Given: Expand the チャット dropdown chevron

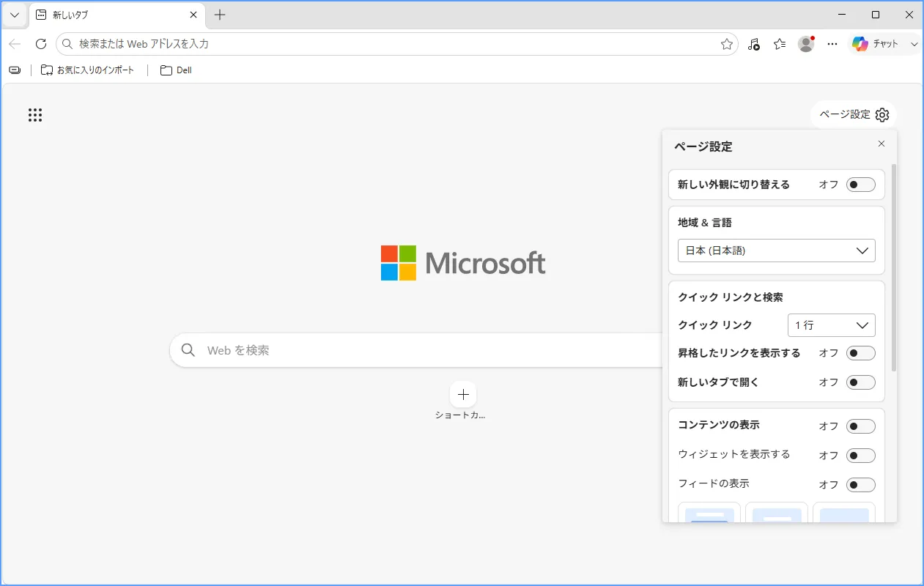Looking at the screenshot, I should (914, 44).
